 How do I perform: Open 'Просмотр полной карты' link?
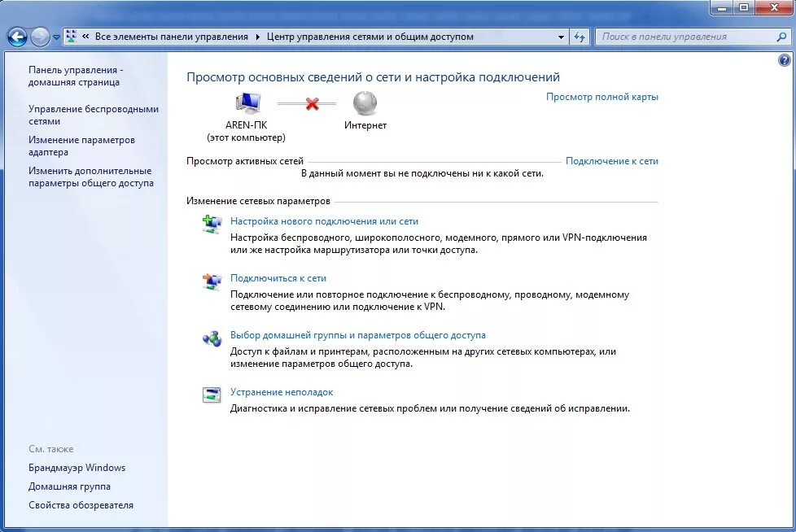click(602, 97)
